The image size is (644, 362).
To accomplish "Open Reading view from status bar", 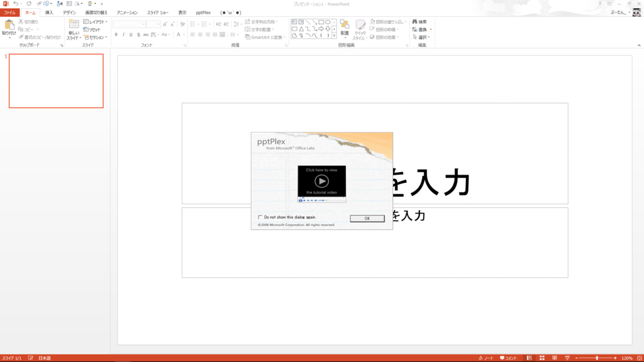I will click(x=555, y=358).
